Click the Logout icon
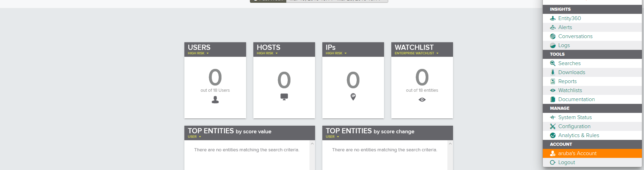The image size is (644, 170). click(x=553, y=162)
